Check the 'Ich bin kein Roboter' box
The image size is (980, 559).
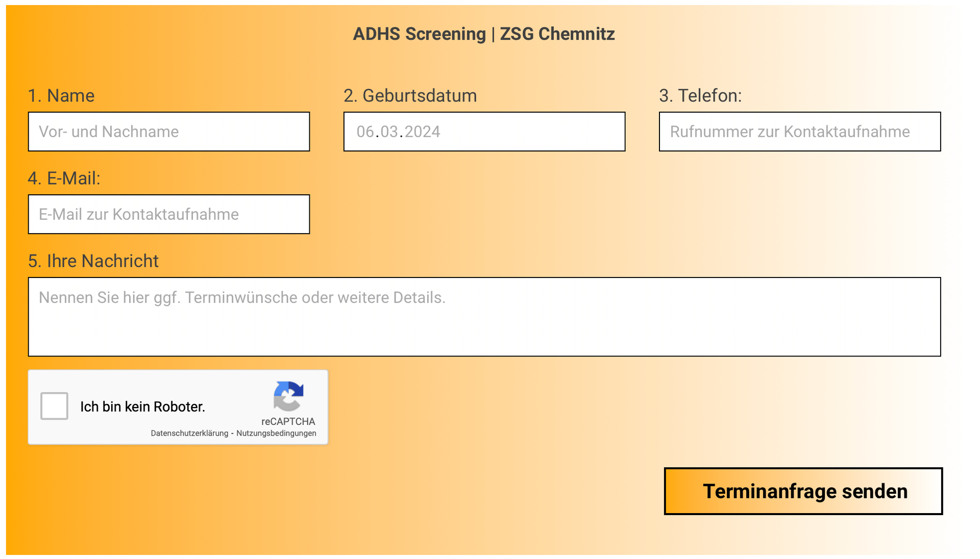(55, 406)
